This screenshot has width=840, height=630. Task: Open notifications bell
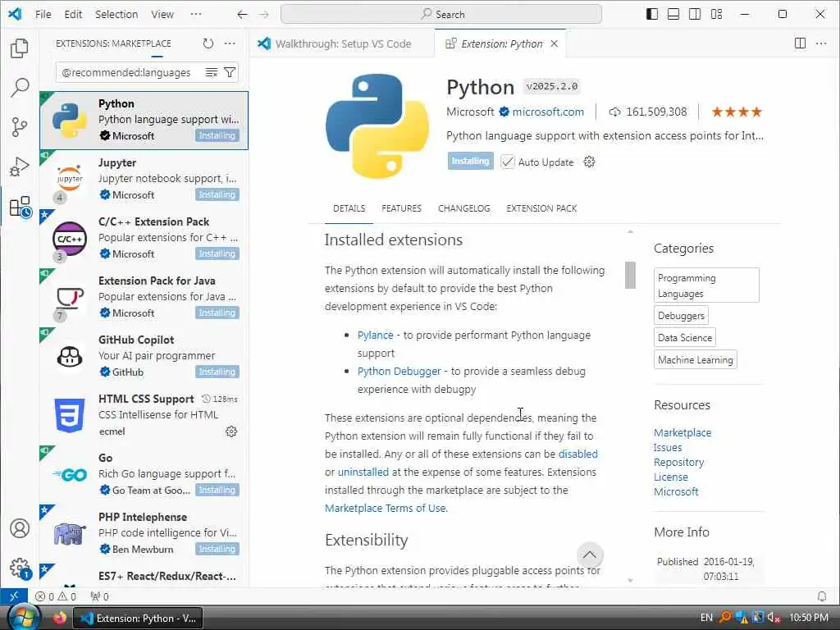[821, 596]
